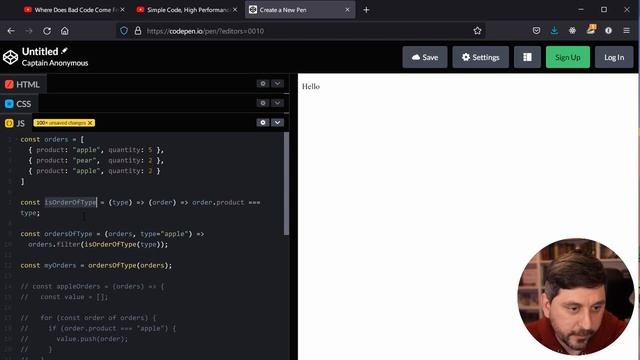Click 'const orders = [' code line
Screen dimensions: 640x360
coord(52,139)
